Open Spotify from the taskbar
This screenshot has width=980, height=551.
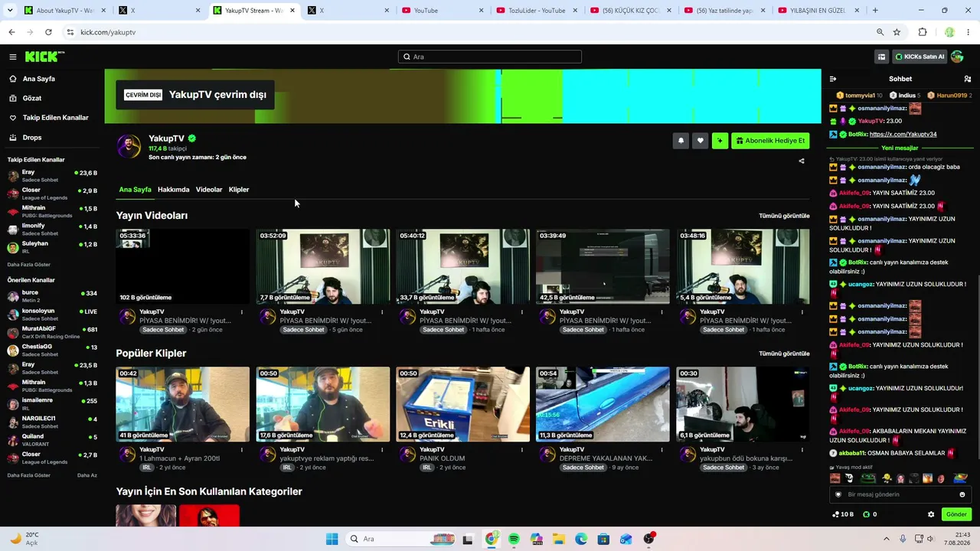[514, 539]
